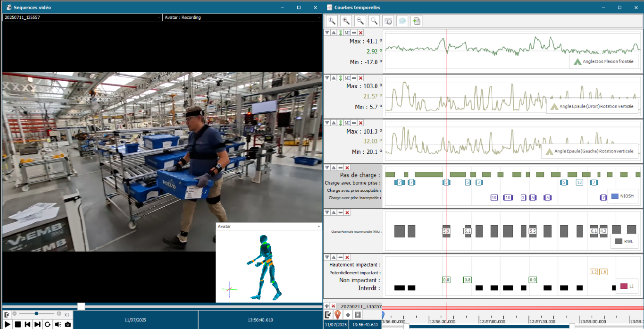Toggle the loop playback button
644x329 pixels.
[x=48, y=324]
